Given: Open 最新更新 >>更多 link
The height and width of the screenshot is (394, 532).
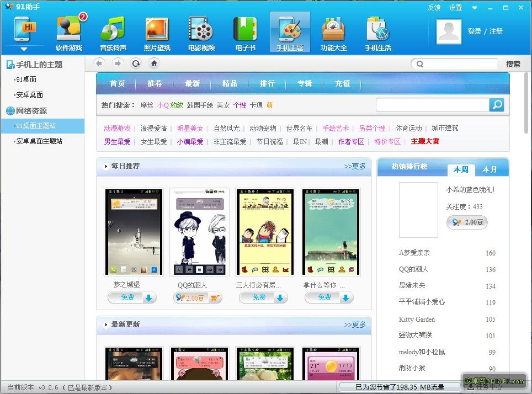Looking at the screenshot, I should [355, 325].
